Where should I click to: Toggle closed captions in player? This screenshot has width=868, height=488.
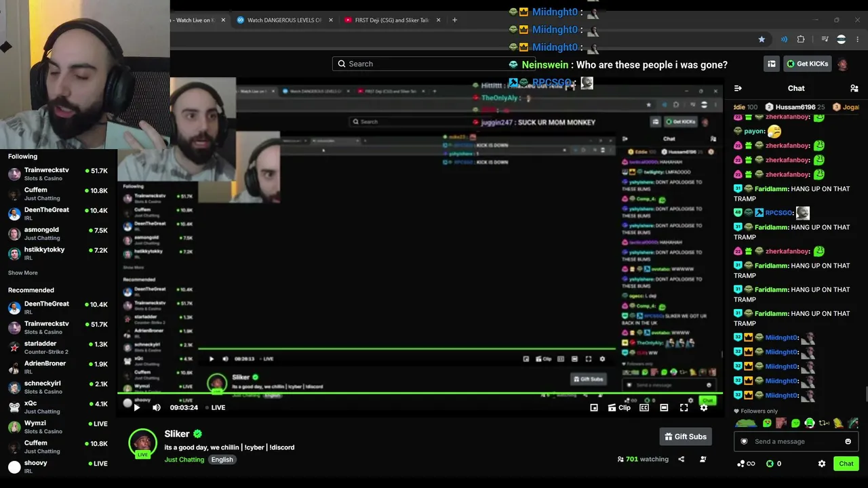pyautogui.click(x=644, y=407)
